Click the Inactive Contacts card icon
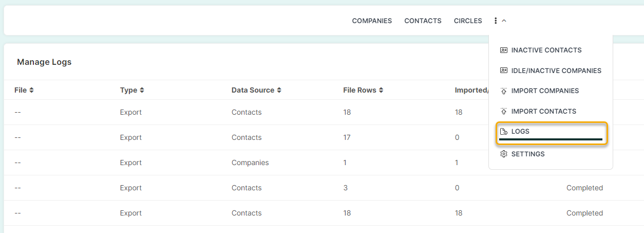Screen dimensions: 644x233 [504, 50]
